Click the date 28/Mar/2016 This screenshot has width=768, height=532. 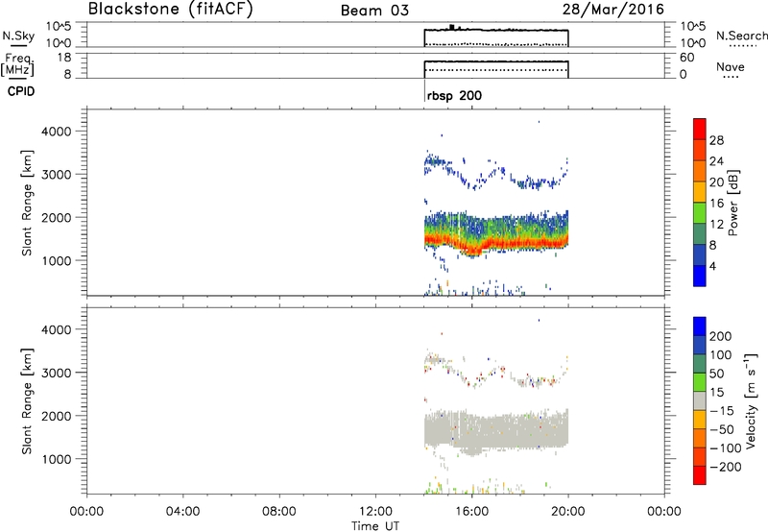point(612,10)
